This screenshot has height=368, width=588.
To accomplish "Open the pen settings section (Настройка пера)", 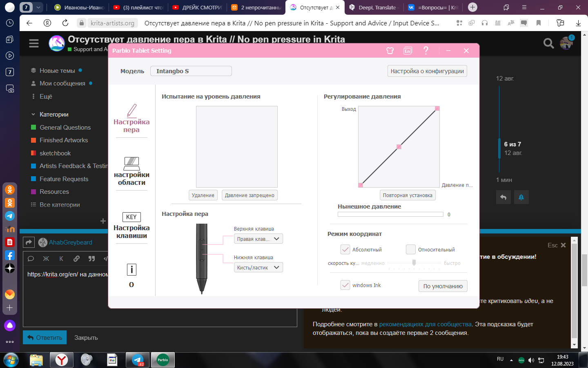I will 131,119.
